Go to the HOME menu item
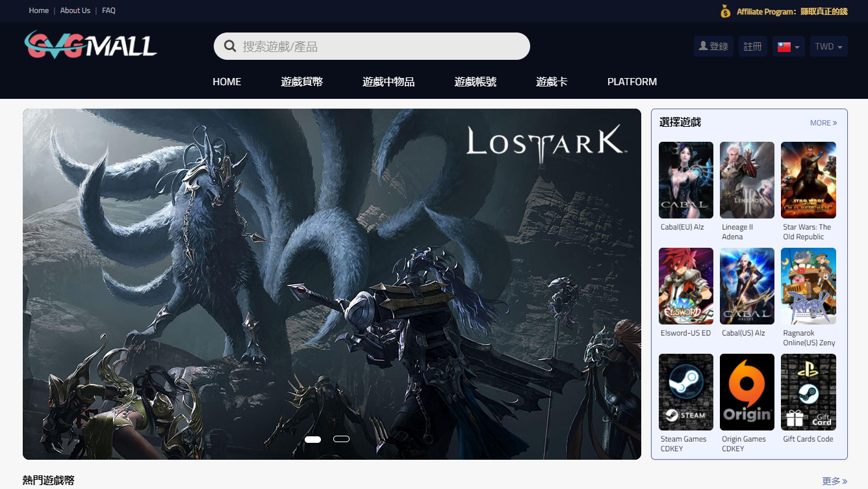 (x=227, y=82)
